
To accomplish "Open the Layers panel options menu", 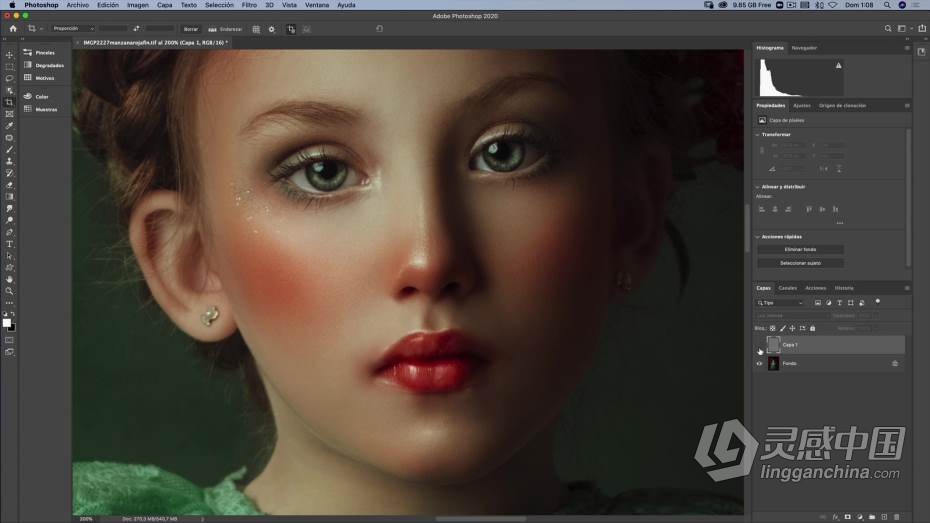I will point(907,288).
